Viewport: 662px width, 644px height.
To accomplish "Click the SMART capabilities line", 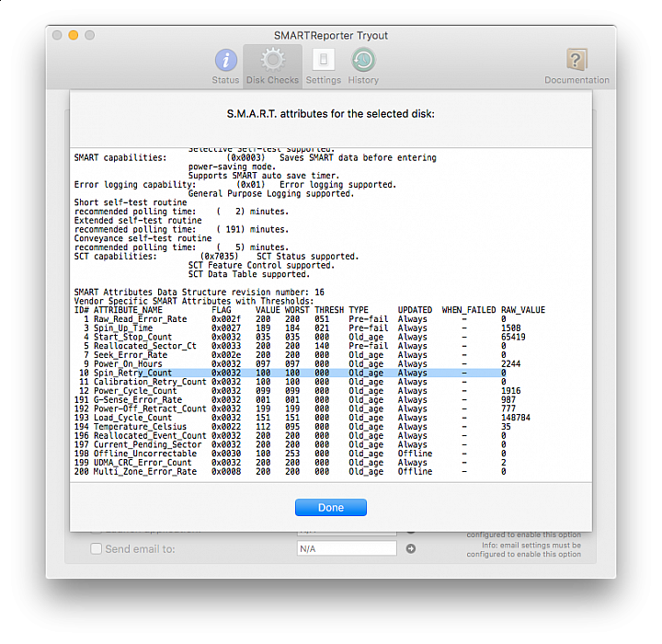I will (x=255, y=157).
